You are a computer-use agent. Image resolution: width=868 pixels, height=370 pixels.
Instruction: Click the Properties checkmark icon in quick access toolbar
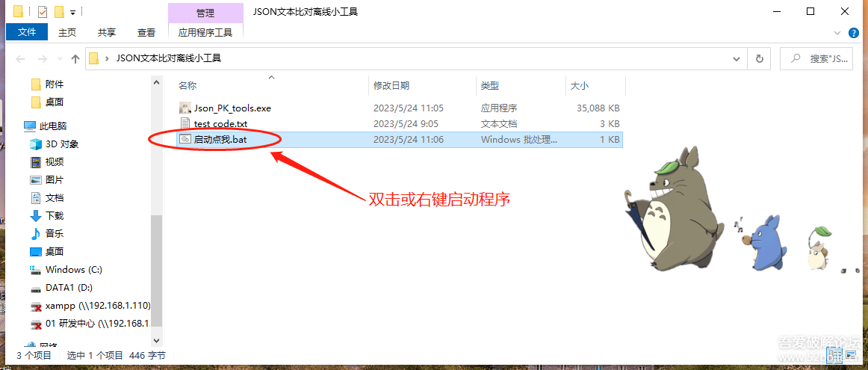tap(42, 11)
